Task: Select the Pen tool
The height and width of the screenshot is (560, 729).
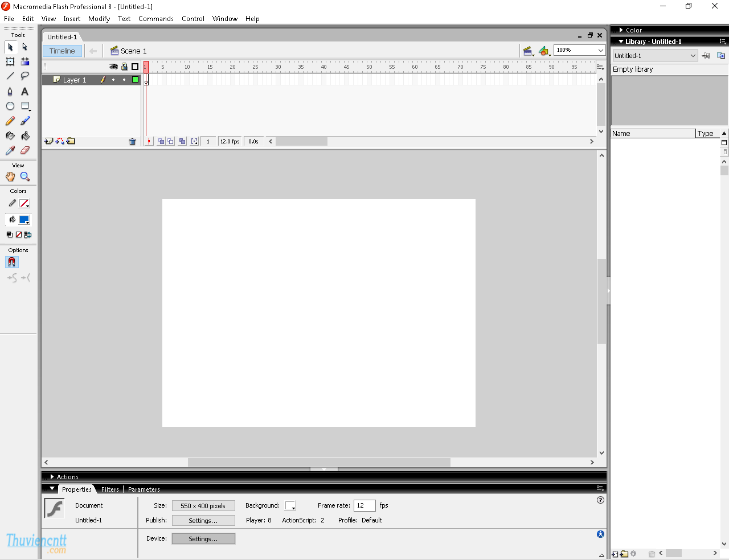Action: [x=10, y=91]
